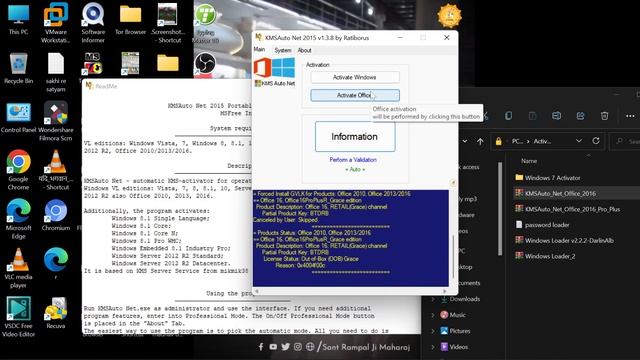Open OBS Studio desktop icon
The height and width of the screenshot is (360, 640).
click(x=204, y=64)
